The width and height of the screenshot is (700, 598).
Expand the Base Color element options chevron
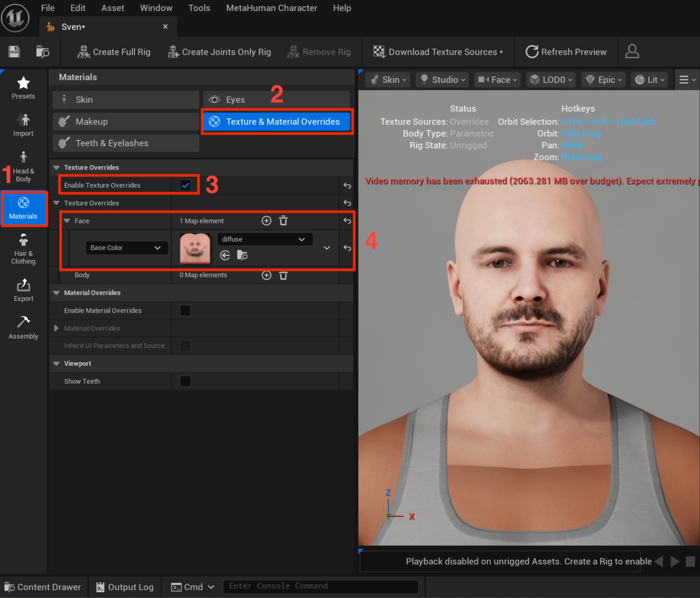(327, 248)
